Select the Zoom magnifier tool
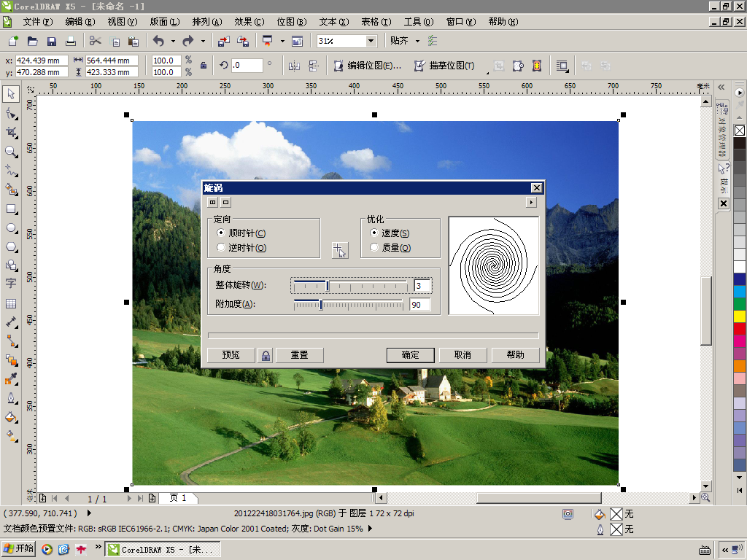The image size is (747, 560). point(12,152)
